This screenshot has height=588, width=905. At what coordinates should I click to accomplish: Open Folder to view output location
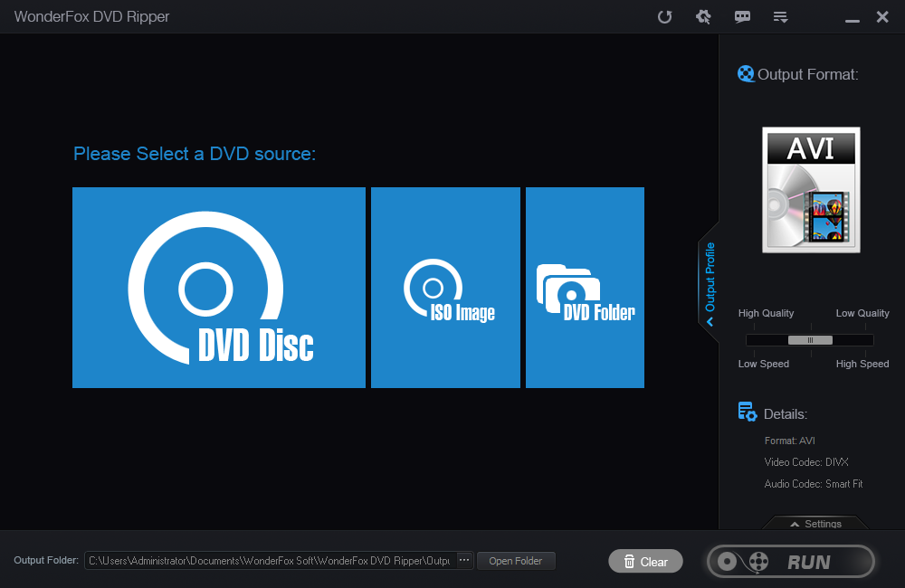click(516, 560)
